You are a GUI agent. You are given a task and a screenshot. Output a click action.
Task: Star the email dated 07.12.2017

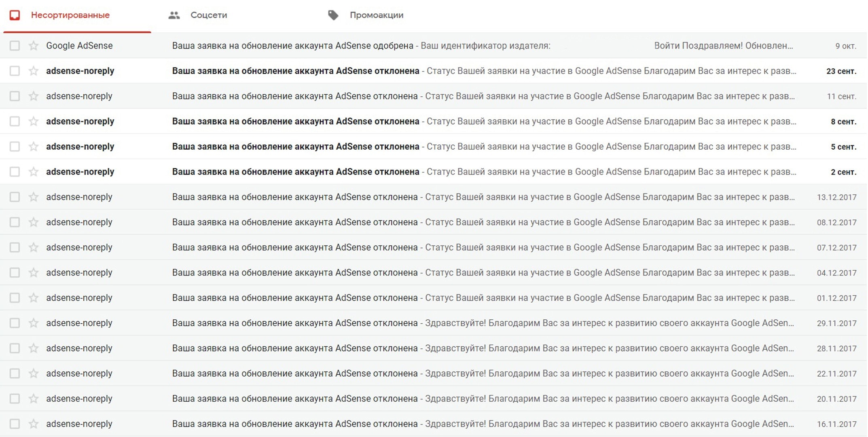(x=34, y=247)
